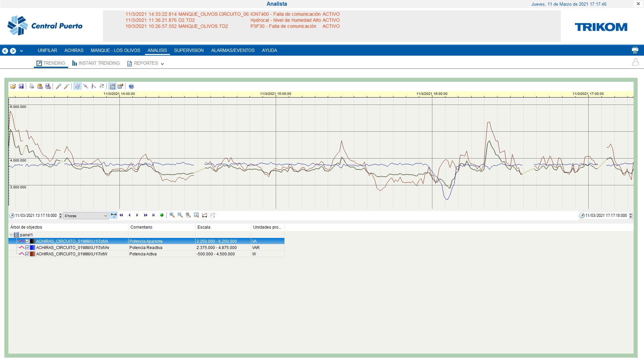Open the SUPERVISION menu
This screenshot has height=362, width=644.
pos(189,50)
